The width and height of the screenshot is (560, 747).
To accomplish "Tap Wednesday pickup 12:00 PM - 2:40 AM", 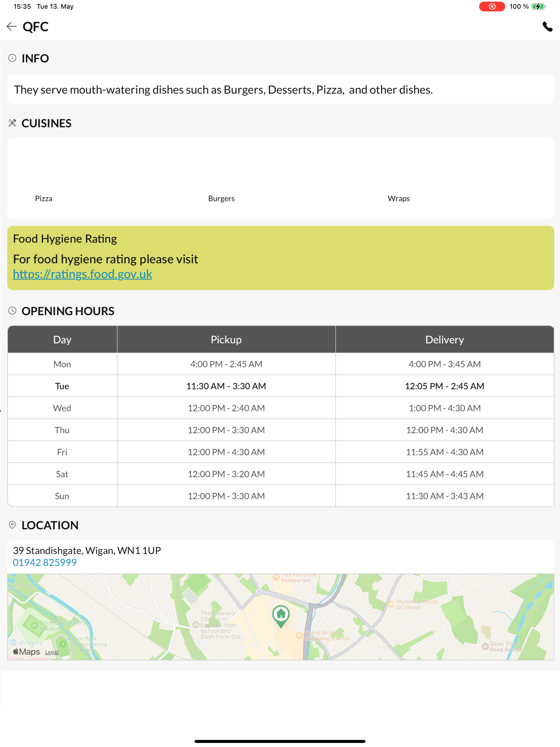I will 226,408.
